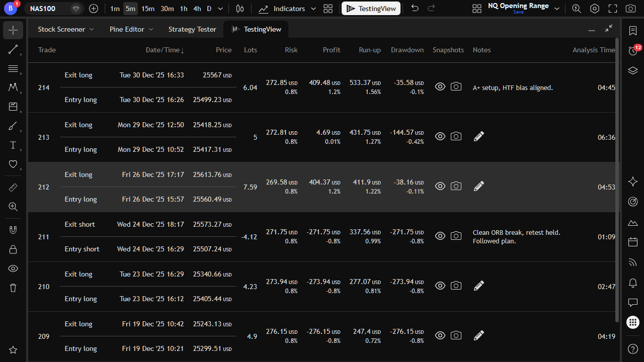Activate the zoom in tool
Screen dimensions: 644x362
pyautogui.click(x=13, y=207)
